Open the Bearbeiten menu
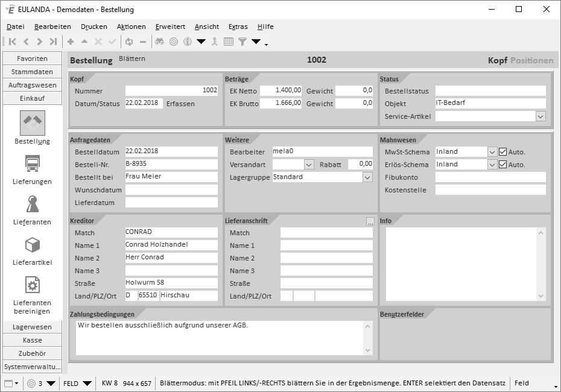The image size is (561, 392). (52, 27)
